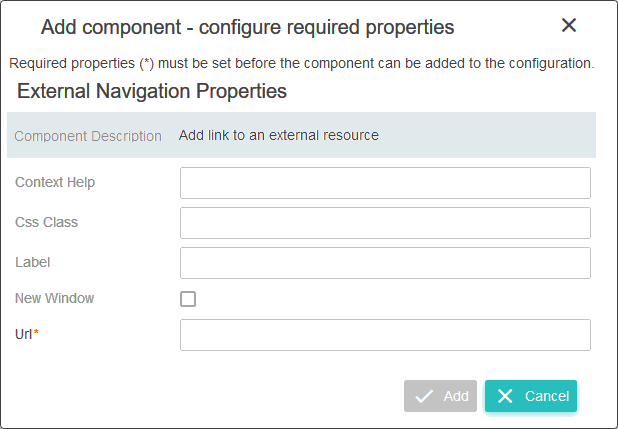Click the Label field caption
The width and height of the screenshot is (618, 429).
33,262
